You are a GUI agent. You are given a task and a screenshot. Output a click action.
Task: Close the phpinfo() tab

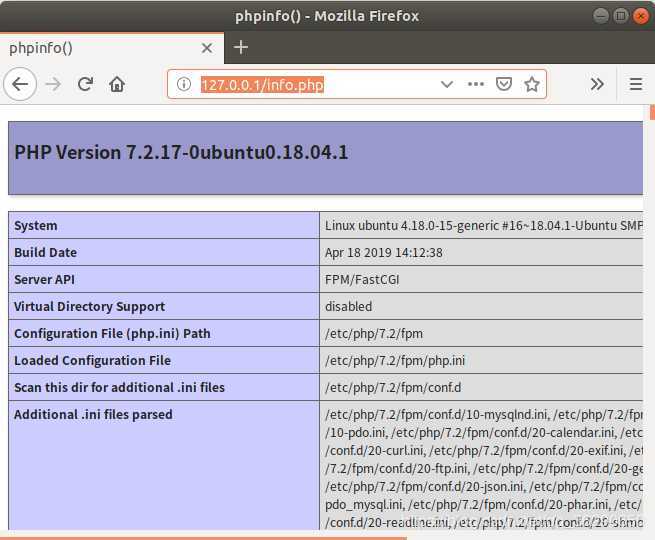207,48
